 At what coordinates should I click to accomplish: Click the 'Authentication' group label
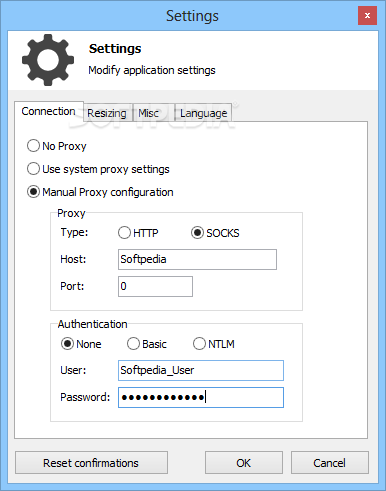(x=92, y=324)
